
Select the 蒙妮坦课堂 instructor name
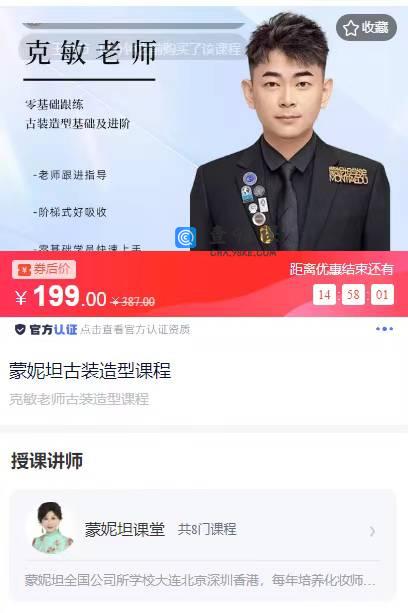[x=125, y=529]
